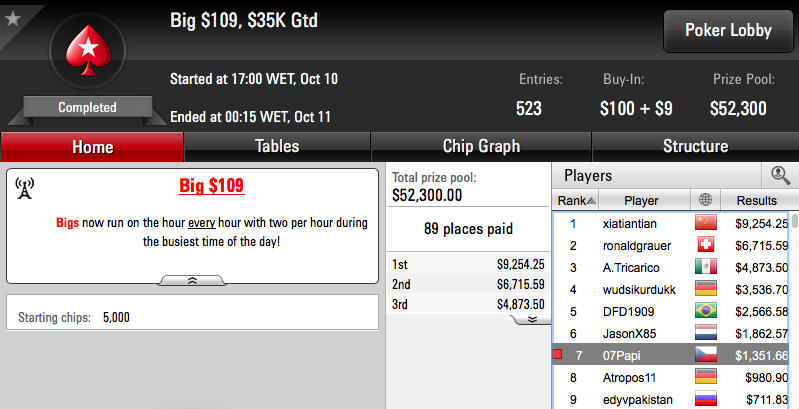799x409 pixels.
Task: Expand the prize payouts list
Action: point(532,319)
